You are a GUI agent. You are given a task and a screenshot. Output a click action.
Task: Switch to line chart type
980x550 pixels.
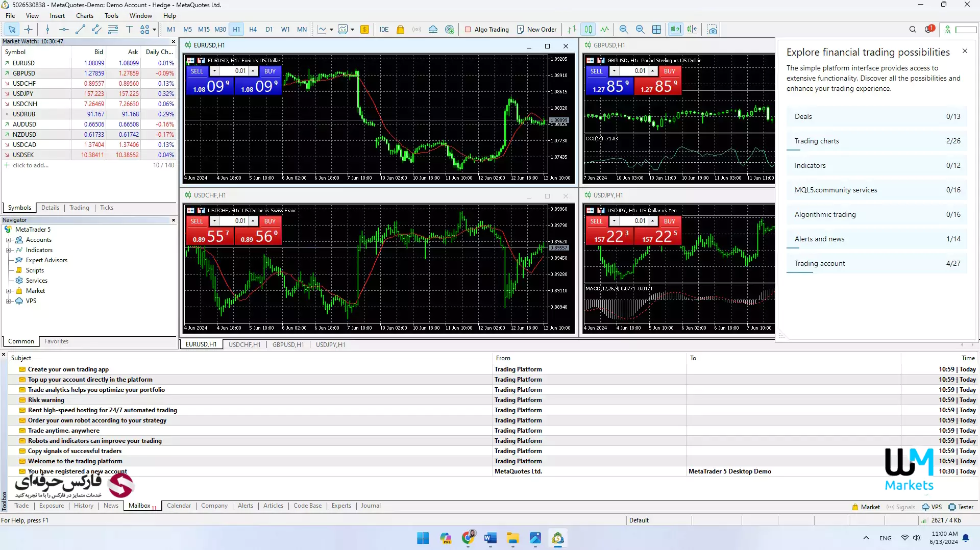pos(604,30)
